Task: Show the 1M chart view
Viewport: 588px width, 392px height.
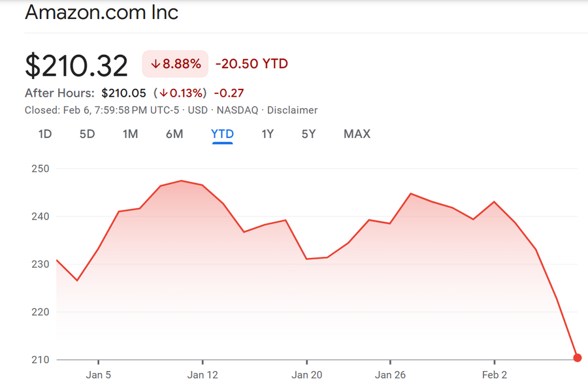Action: pyautogui.click(x=130, y=134)
